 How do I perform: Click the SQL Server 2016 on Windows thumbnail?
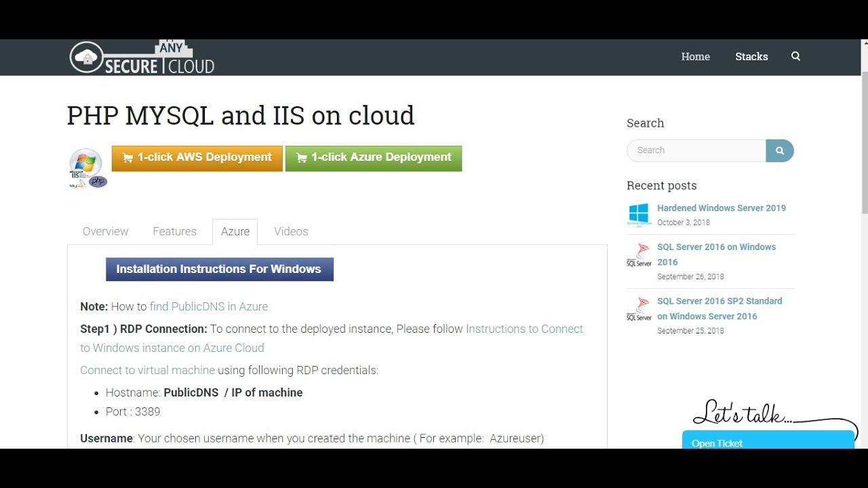click(x=639, y=256)
